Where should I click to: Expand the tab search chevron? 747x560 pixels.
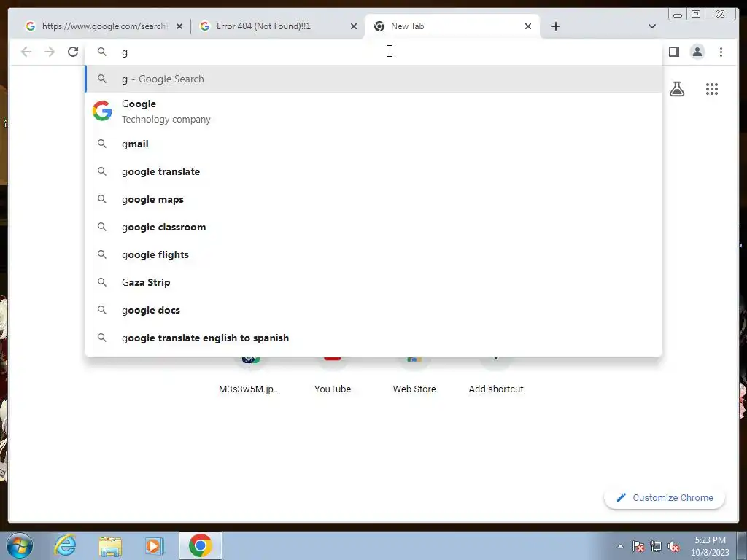(651, 26)
